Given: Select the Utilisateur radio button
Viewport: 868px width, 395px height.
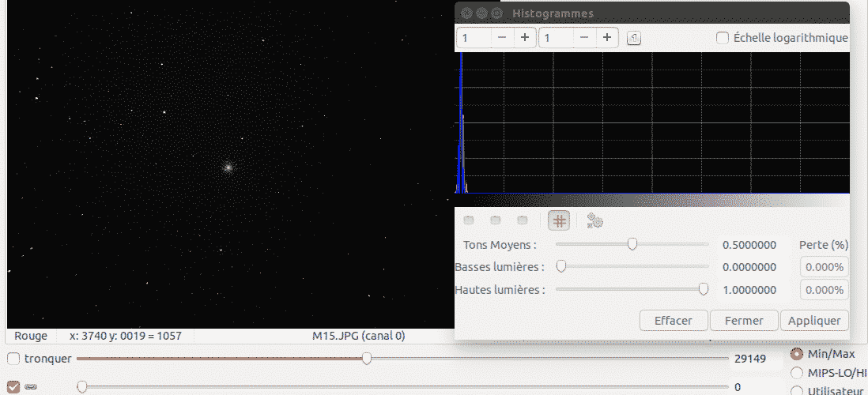Looking at the screenshot, I should pyautogui.click(x=798, y=389).
